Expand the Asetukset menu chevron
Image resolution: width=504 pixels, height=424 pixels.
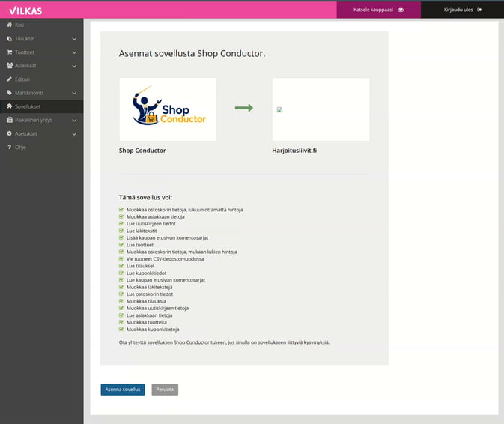pyautogui.click(x=74, y=134)
